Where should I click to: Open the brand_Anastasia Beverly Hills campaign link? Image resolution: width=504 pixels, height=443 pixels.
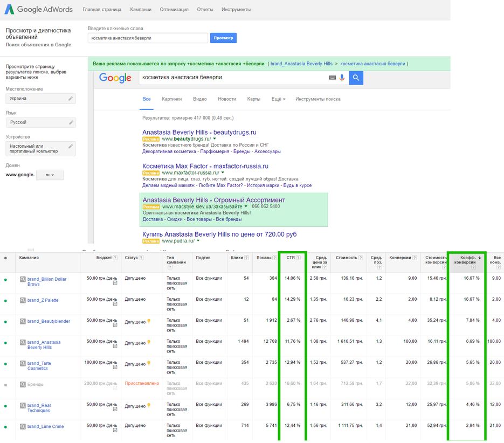[44, 344]
